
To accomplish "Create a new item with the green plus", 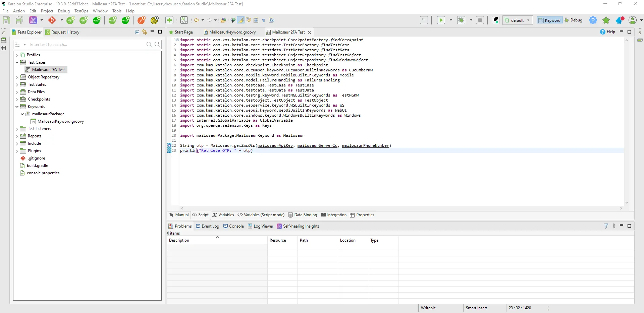I will [x=170, y=20].
